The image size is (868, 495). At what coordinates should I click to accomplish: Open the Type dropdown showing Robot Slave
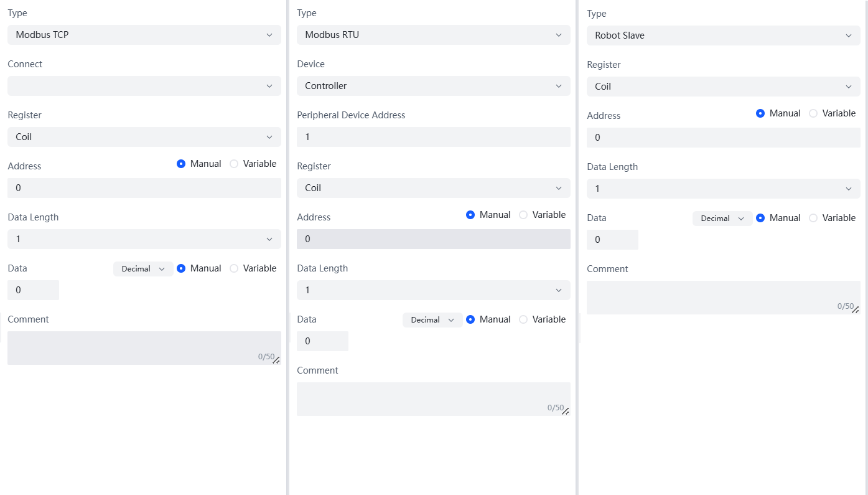pos(723,35)
